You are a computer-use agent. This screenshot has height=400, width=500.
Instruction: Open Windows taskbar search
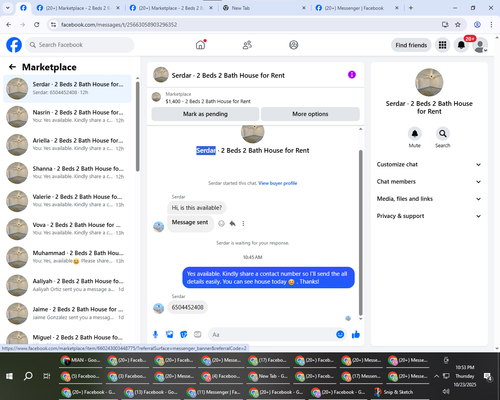pos(28,376)
